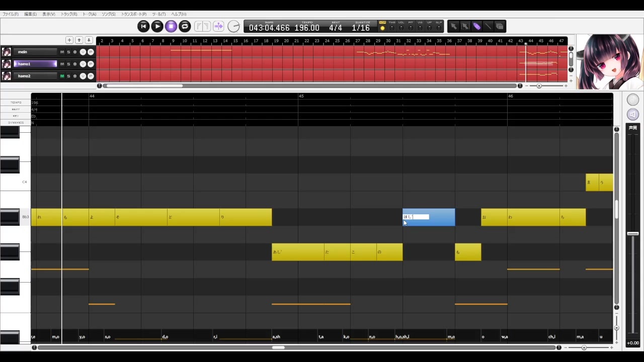
Task: Move the track up with the up arrow
Action: point(79,40)
